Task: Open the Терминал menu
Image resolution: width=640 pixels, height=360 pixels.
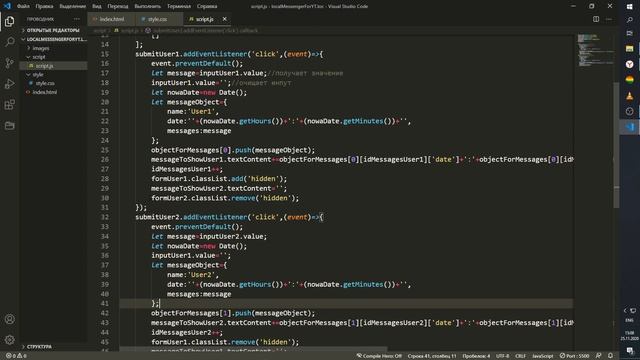Action: (x=179, y=6)
